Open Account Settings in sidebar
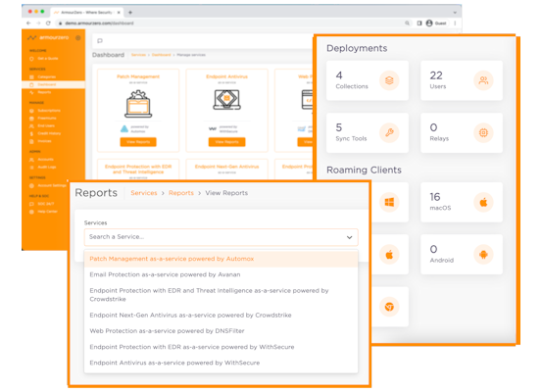This screenshot has height=392, width=542. point(48,185)
